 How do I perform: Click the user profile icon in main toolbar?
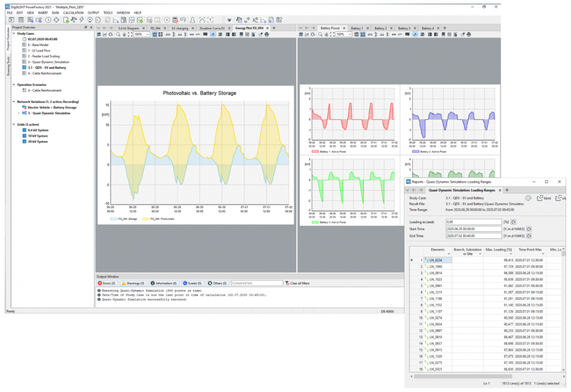click(x=192, y=20)
